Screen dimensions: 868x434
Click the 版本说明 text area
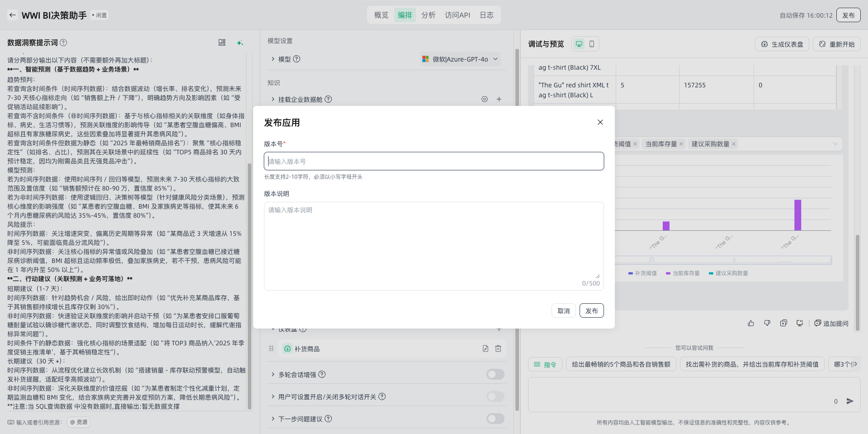434,244
